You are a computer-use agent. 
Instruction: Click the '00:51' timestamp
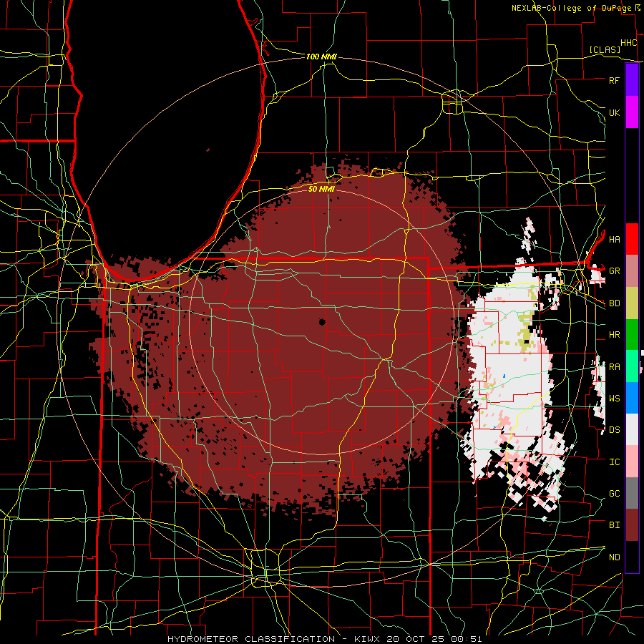[466, 639]
